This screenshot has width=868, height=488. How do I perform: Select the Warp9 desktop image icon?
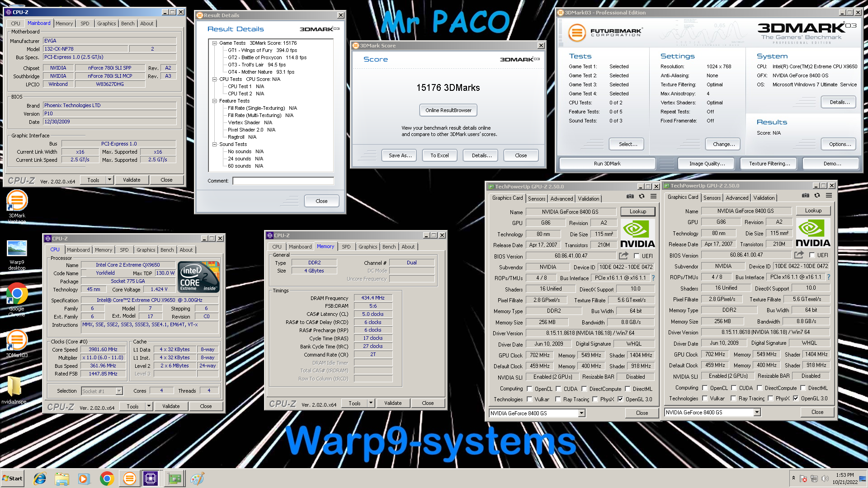tap(17, 254)
